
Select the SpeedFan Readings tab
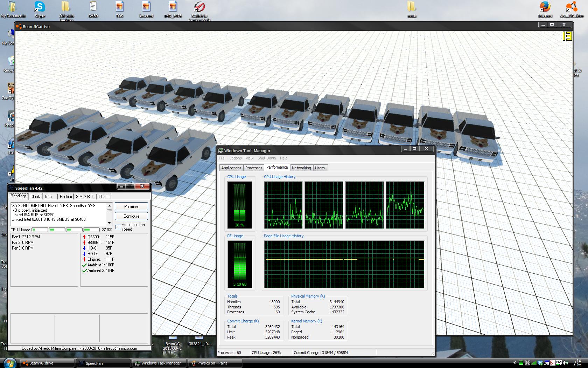coord(19,196)
